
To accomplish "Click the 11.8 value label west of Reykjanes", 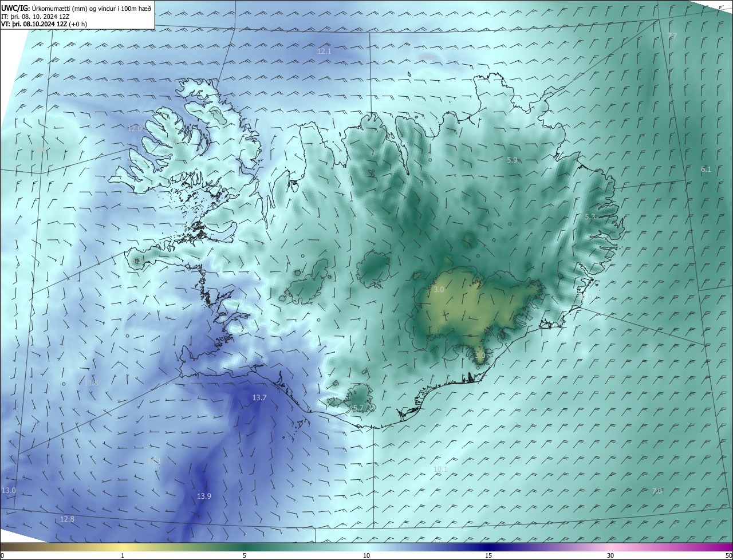I will tap(91, 383).
